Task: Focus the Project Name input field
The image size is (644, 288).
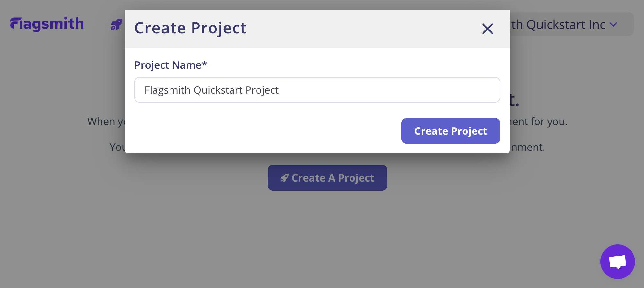Action: [317, 90]
